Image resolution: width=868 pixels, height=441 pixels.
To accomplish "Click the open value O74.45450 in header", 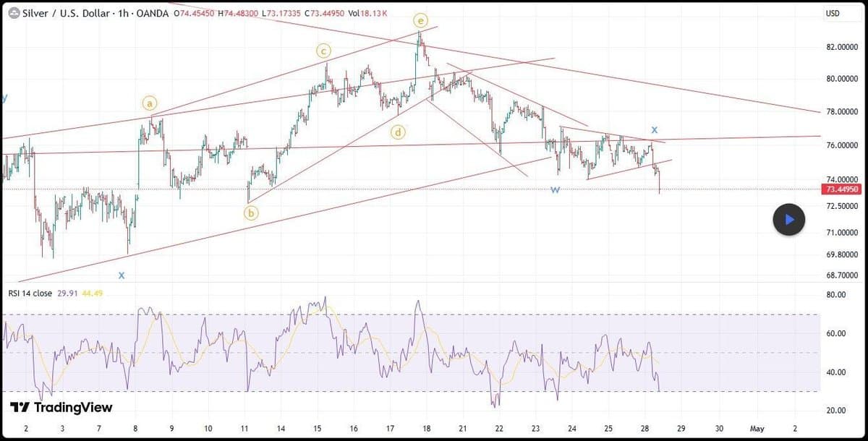I will (194, 13).
